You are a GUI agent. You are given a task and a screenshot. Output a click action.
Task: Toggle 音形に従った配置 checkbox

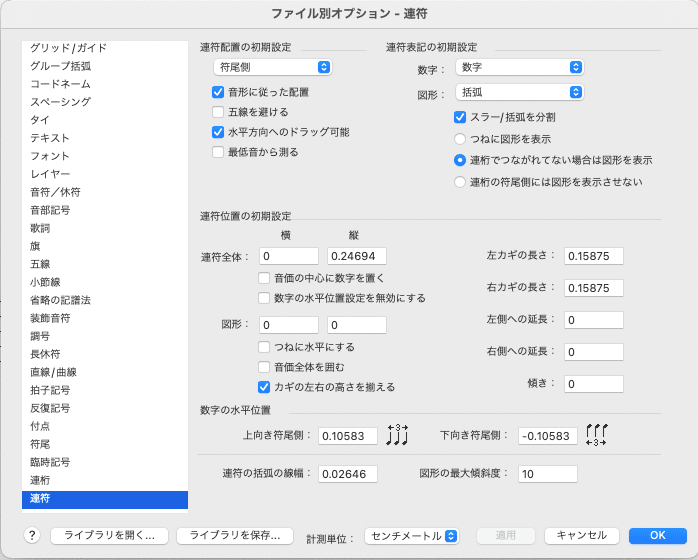(218, 93)
